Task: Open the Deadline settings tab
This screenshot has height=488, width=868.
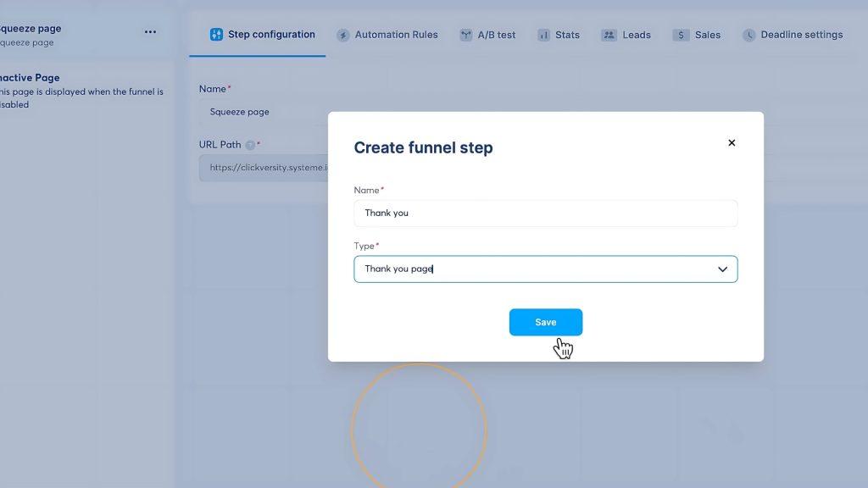Action: (x=793, y=35)
